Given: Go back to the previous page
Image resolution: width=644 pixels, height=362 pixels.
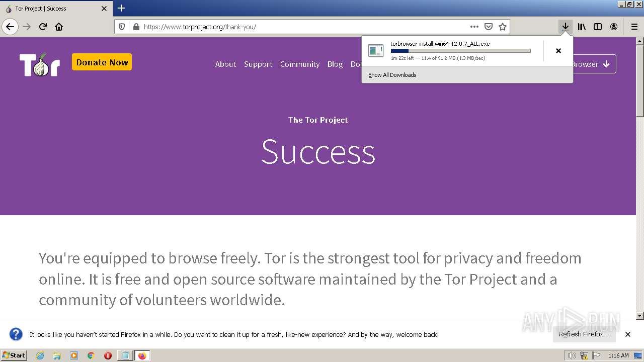Looking at the screenshot, I should (10, 27).
